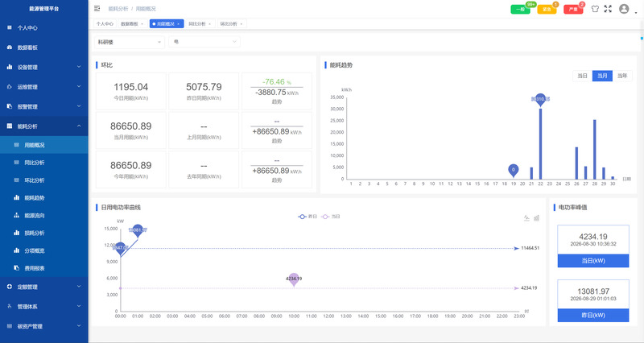Viewport: 644px width, 343px height.
Task: Open the user avatar menu
Action: point(624,9)
